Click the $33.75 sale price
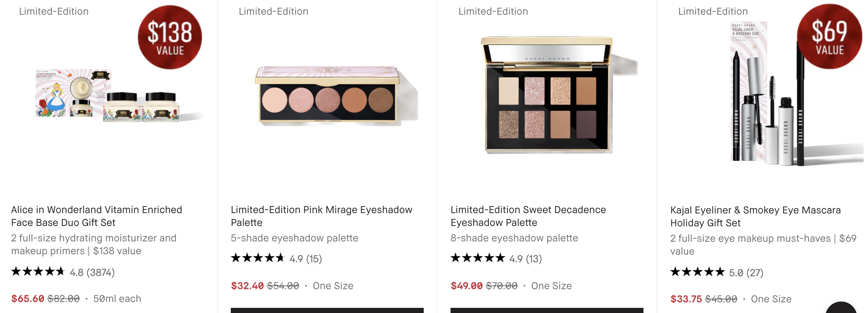 tap(686, 299)
